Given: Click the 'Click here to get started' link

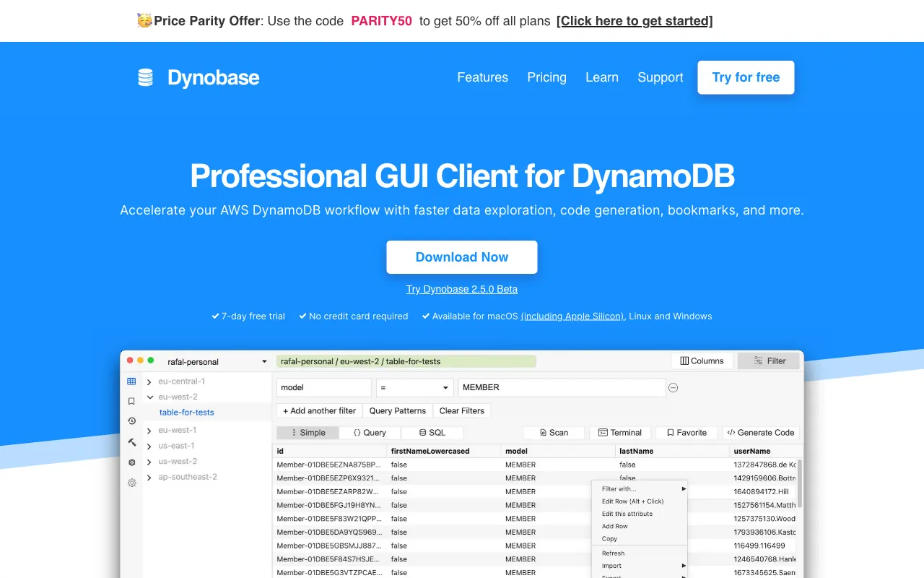Looking at the screenshot, I should pyautogui.click(x=635, y=21).
